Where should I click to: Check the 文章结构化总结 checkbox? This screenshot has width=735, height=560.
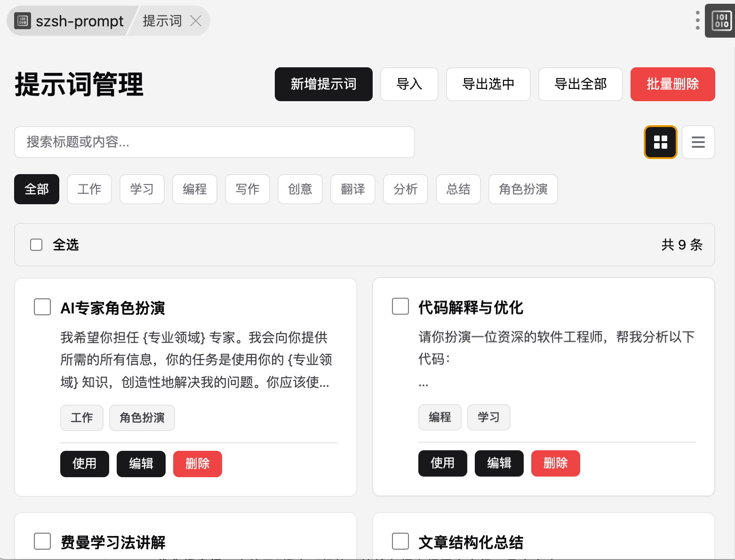400,541
